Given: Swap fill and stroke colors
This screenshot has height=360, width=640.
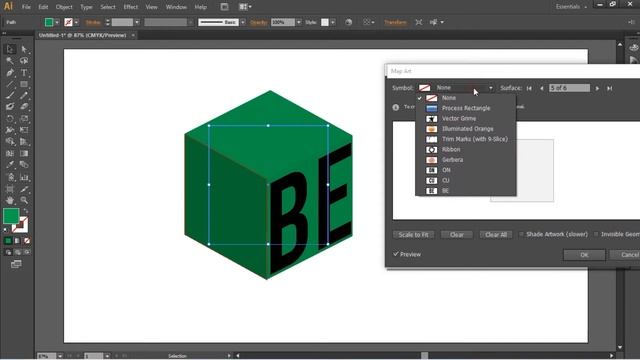Looking at the screenshot, I should point(26,211).
